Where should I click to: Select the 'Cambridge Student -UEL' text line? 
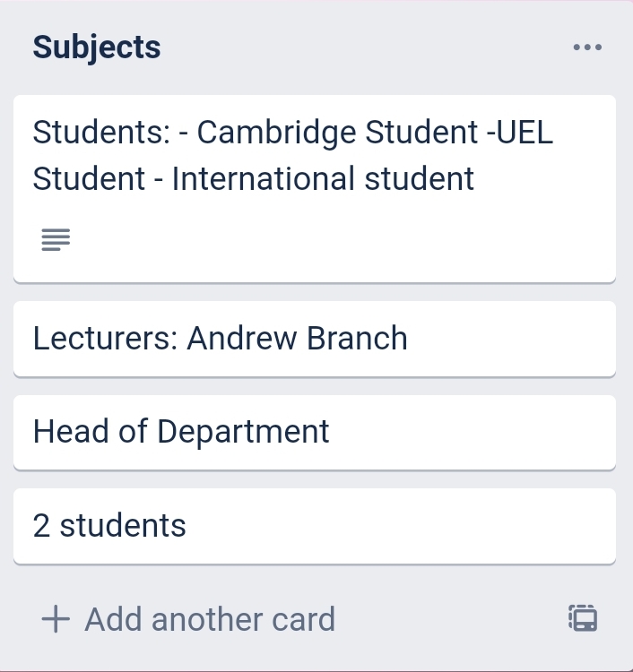coord(375,133)
